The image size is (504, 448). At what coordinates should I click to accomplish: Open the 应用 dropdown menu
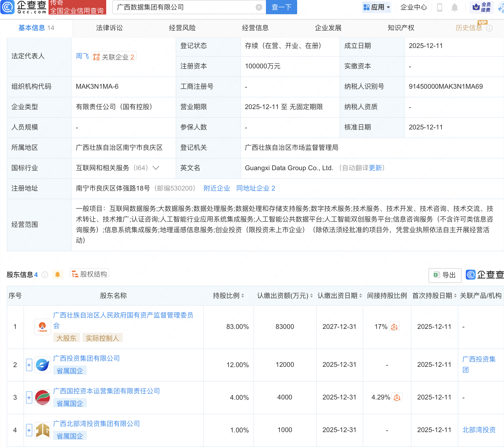(377, 7)
